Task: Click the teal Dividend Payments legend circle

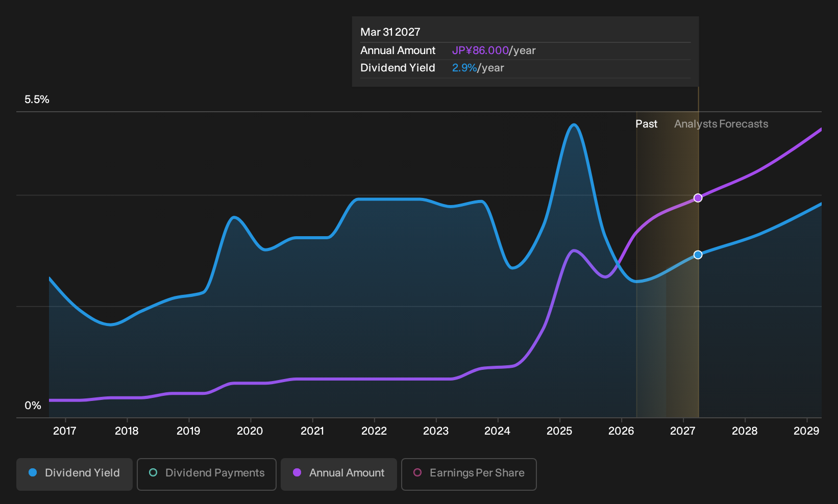Action: tap(153, 472)
